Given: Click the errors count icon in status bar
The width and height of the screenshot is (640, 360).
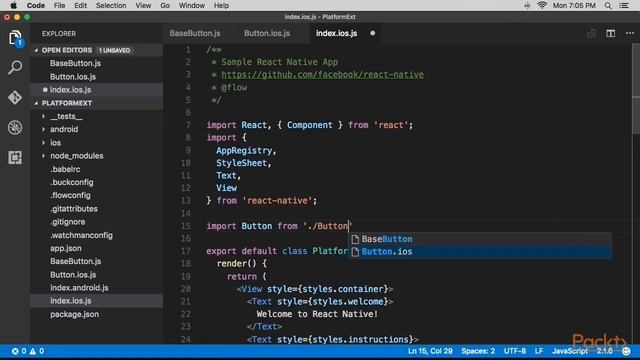Looking at the screenshot, I should pos(15,351).
